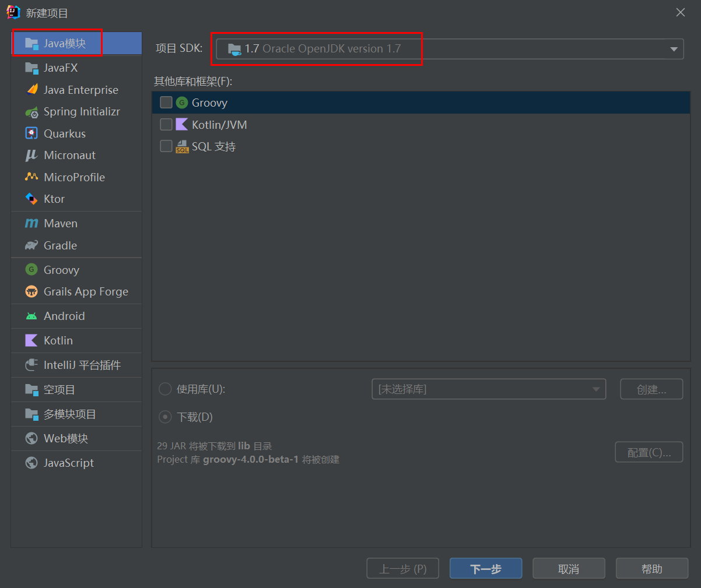Click the JavaFX folder icon
The height and width of the screenshot is (588, 701).
[x=31, y=68]
